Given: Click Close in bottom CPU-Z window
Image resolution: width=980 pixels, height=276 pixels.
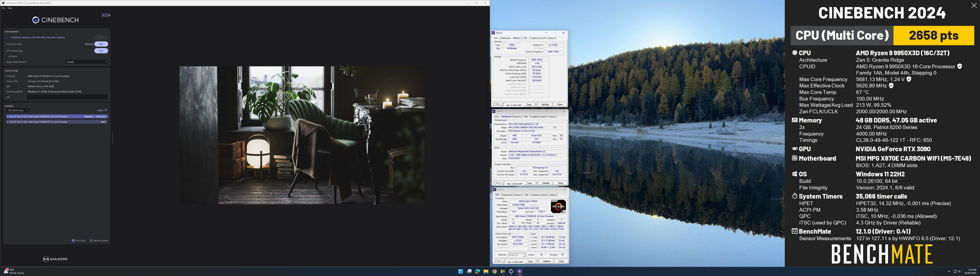Looking at the screenshot, I should tap(561, 261).
